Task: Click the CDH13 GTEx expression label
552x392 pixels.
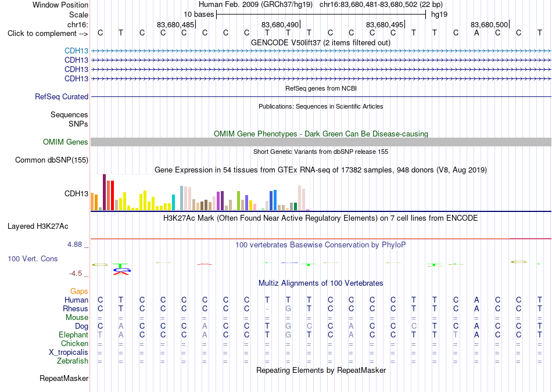Action: pos(76,193)
